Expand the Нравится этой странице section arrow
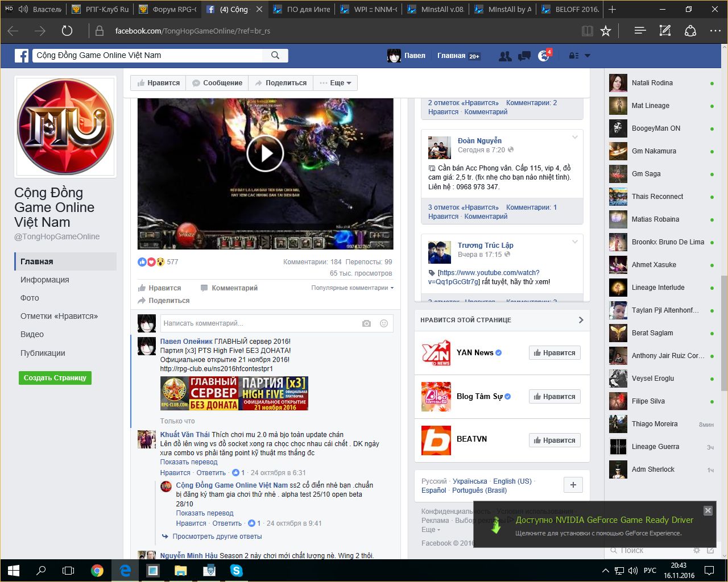Viewport: 728px width, 582px height. coord(581,320)
